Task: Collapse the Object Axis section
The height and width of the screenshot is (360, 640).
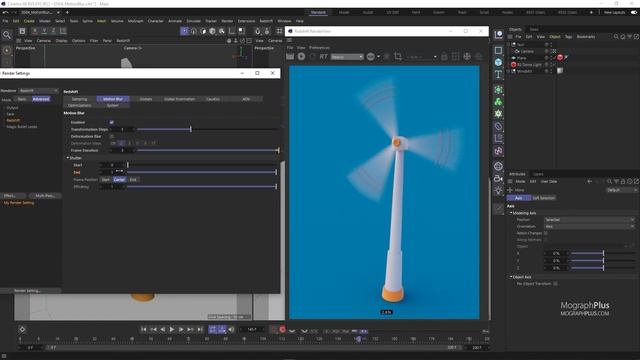Action: click(x=511, y=277)
